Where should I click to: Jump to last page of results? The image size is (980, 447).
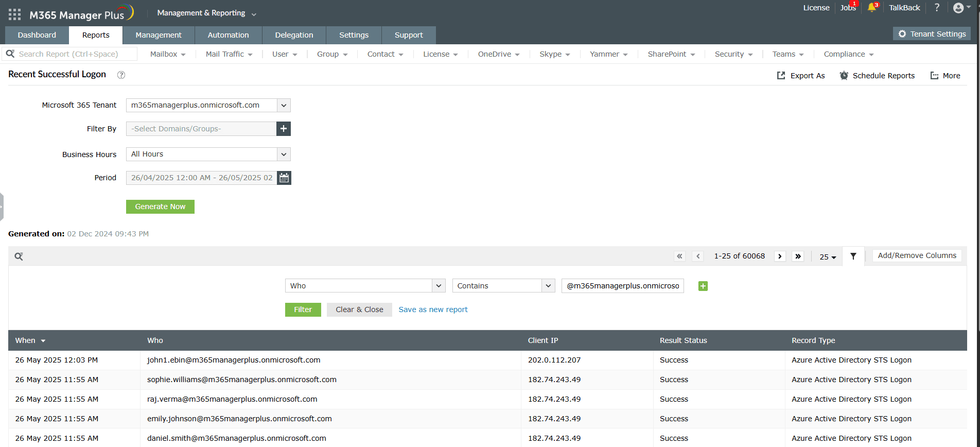click(798, 256)
